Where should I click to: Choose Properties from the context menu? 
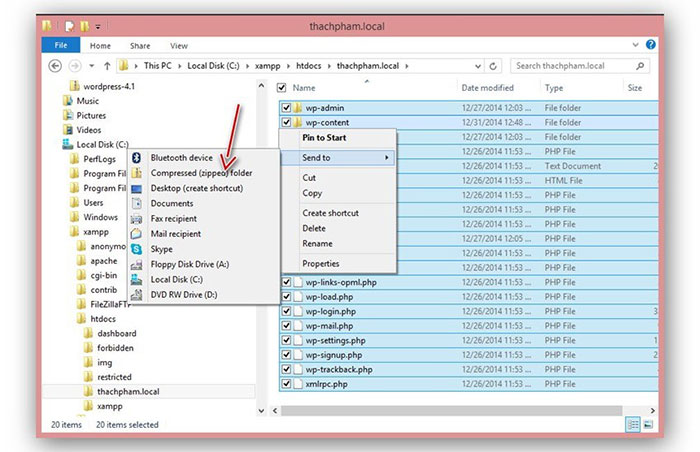click(321, 264)
